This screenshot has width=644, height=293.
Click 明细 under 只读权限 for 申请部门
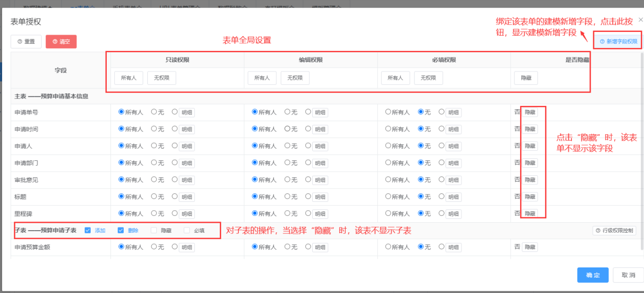point(186,164)
